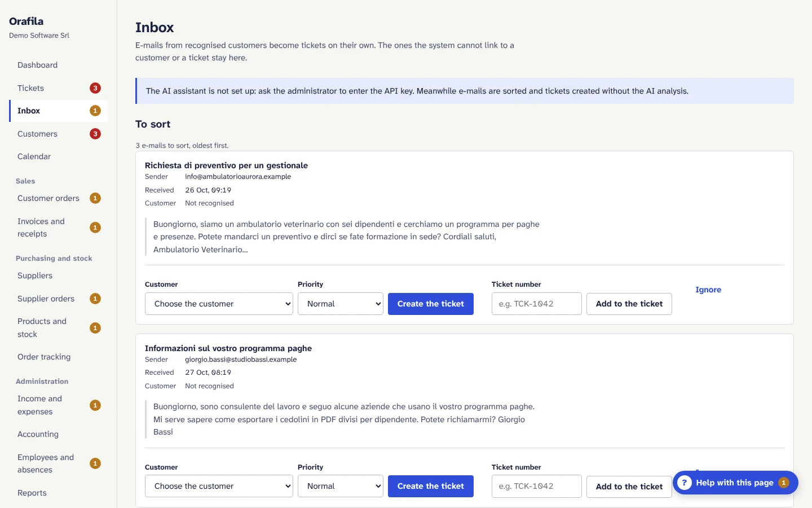Click ticket number field for the ambulatorioaurora email

[x=537, y=304]
